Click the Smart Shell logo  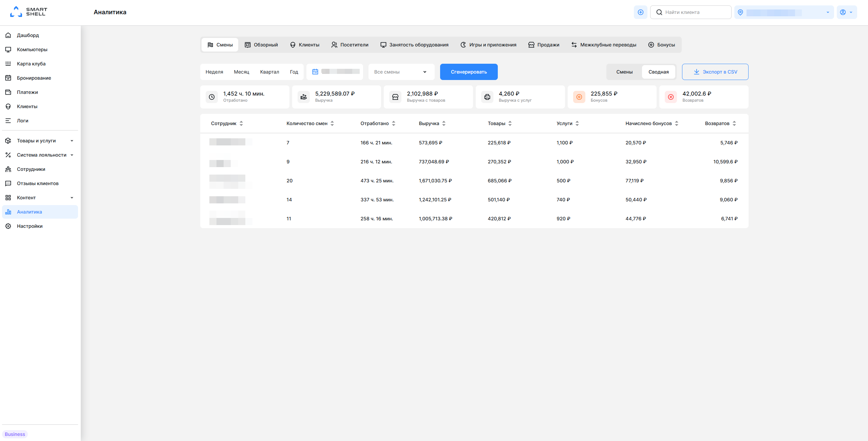(29, 12)
